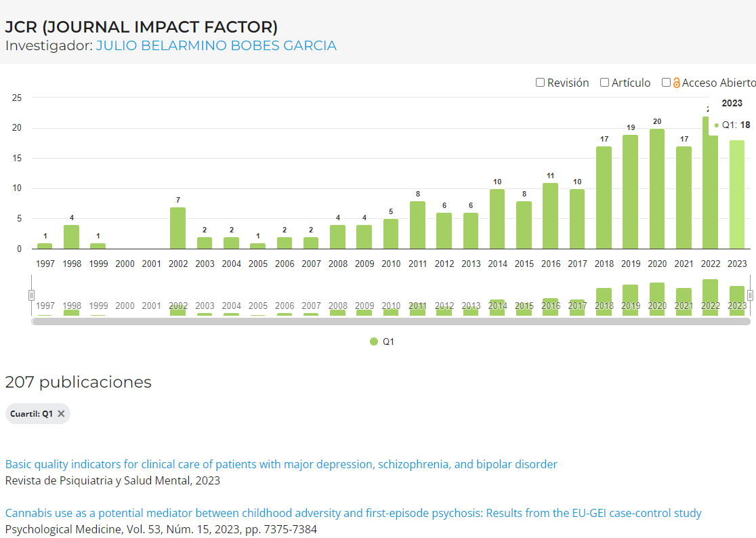This screenshot has height=538, width=756.
Task: Select the 2014 bar with value 10
Action: coord(497,219)
